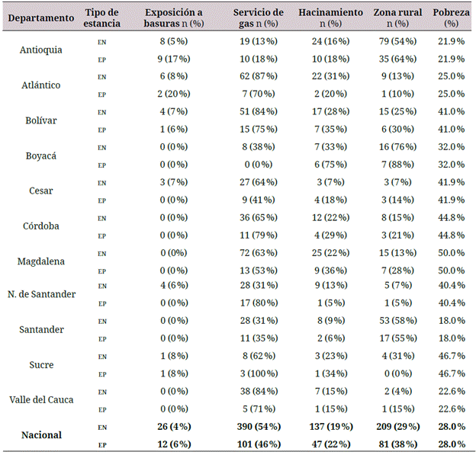476x455 pixels.
Task: Click the Bolívar department name
Action: pyautogui.click(x=43, y=120)
